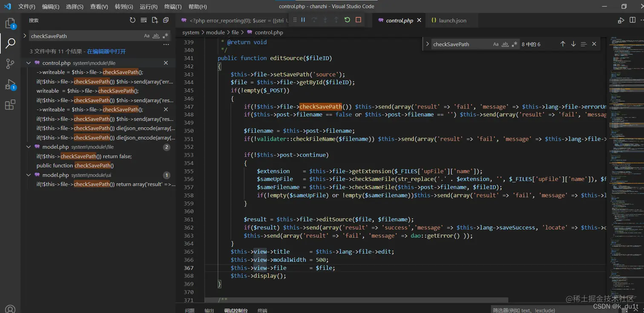Viewport: 644px width, 313px height.
Task: Open the Extensions view in activity bar
Action: click(x=10, y=105)
